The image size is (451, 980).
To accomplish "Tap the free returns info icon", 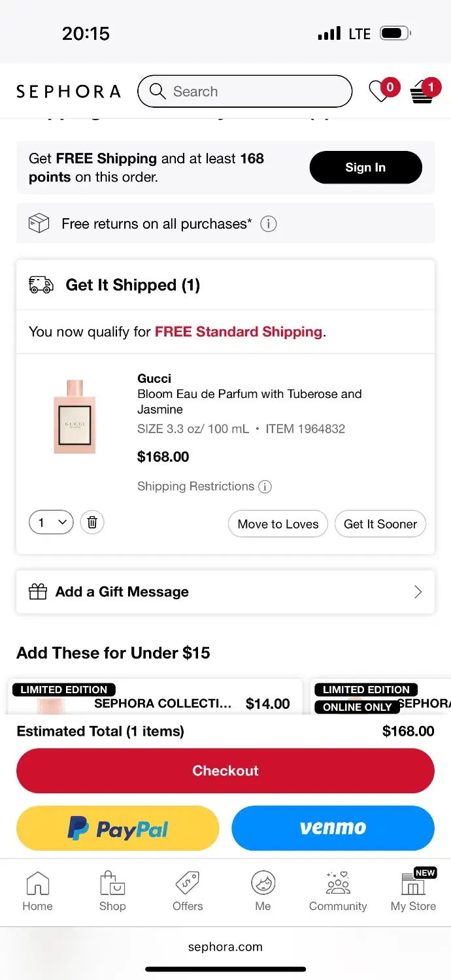I will [268, 224].
